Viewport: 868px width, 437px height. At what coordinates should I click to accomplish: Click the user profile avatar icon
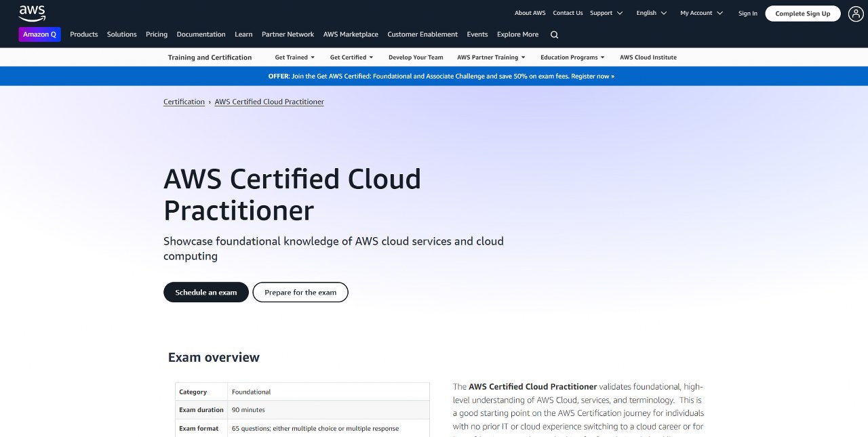click(x=856, y=14)
